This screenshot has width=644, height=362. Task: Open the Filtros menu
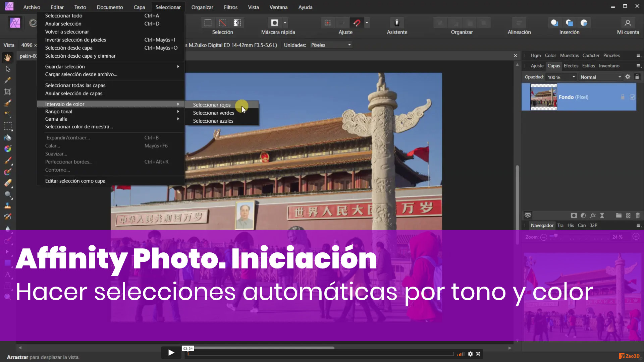tap(230, 7)
